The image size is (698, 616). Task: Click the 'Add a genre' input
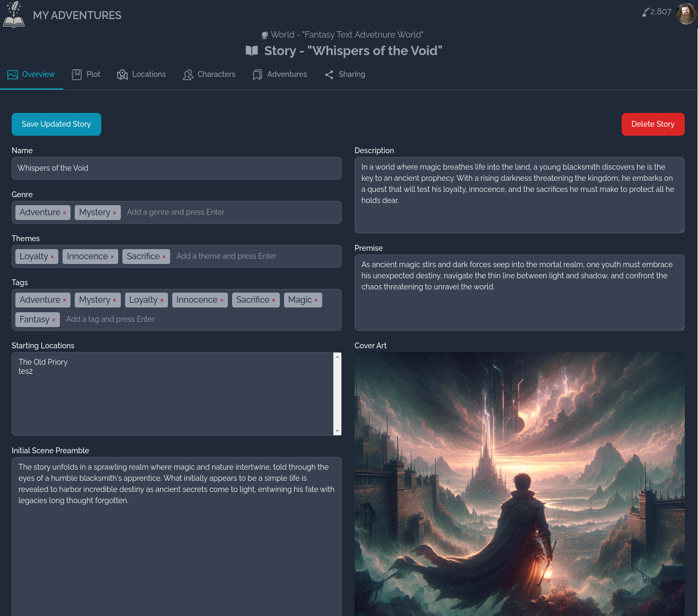(x=231, y=212)
